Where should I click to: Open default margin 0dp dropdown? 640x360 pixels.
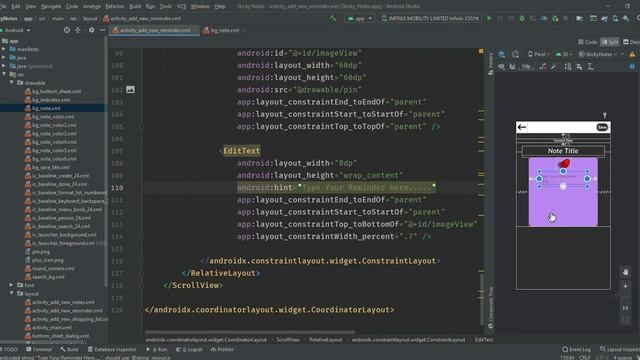(x=527, y=67)
